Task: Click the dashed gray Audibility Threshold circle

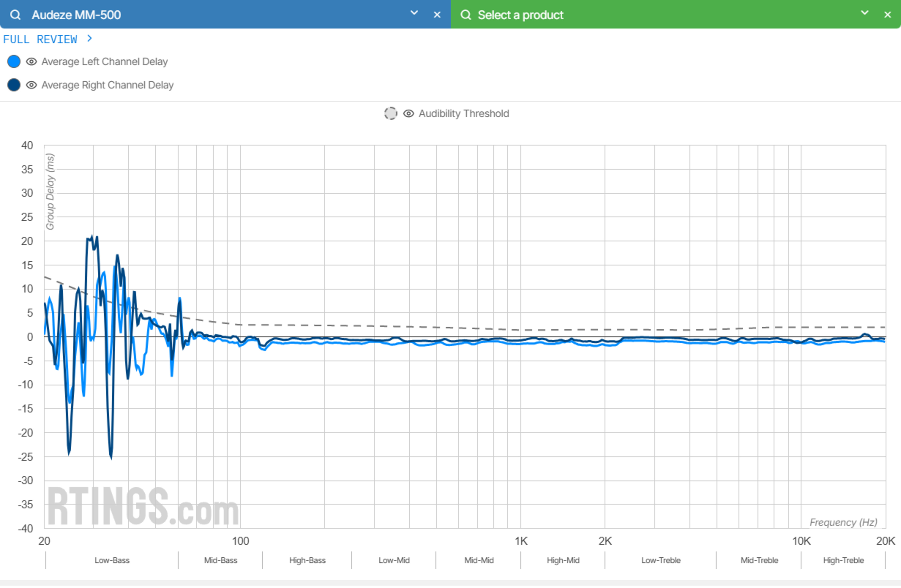Action: pyautogui.click(x=390, y=113)
